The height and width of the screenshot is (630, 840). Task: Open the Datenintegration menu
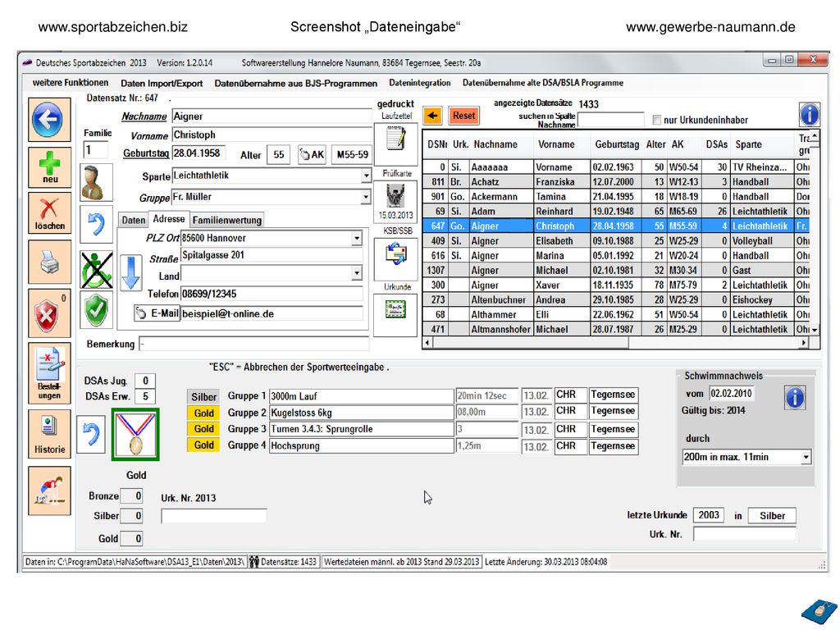tap(419, 83)
